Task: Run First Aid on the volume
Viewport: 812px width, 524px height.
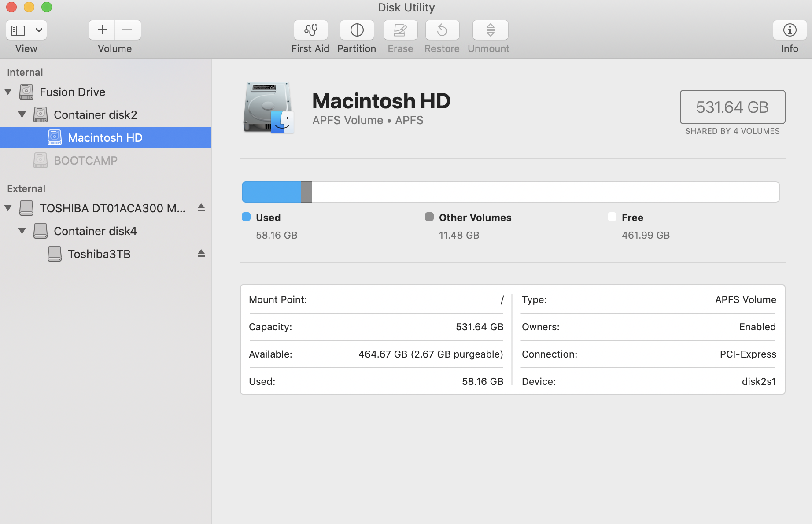Action: (310, 30)
